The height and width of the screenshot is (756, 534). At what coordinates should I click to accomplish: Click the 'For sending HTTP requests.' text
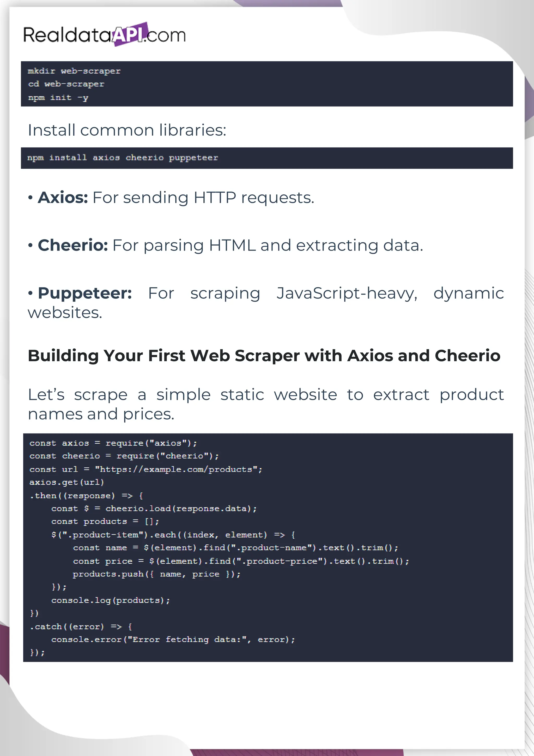coord(203,198)
